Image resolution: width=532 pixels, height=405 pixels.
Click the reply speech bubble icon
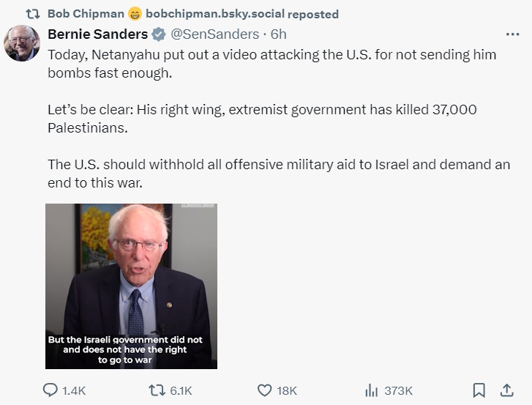[x=50, y=390]
